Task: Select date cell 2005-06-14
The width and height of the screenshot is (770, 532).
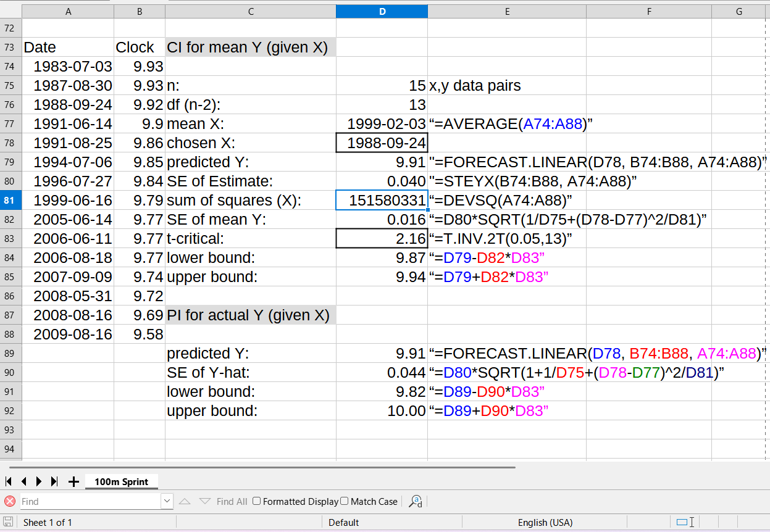Action: pos(68,219)
